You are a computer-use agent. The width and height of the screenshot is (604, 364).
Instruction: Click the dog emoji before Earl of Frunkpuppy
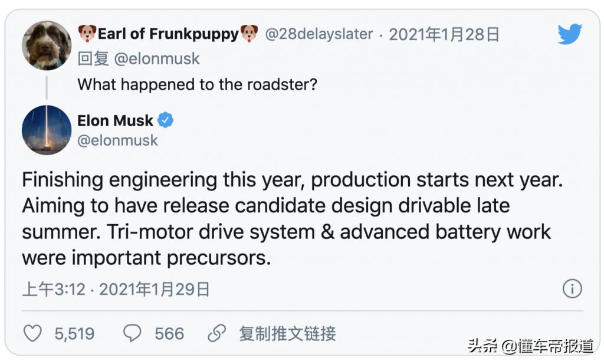click(87, 34)
